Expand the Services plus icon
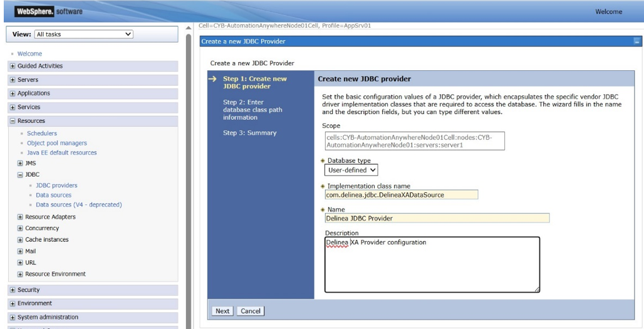The image size is (644, 329). pyautogui.click(x=14, y=107)
